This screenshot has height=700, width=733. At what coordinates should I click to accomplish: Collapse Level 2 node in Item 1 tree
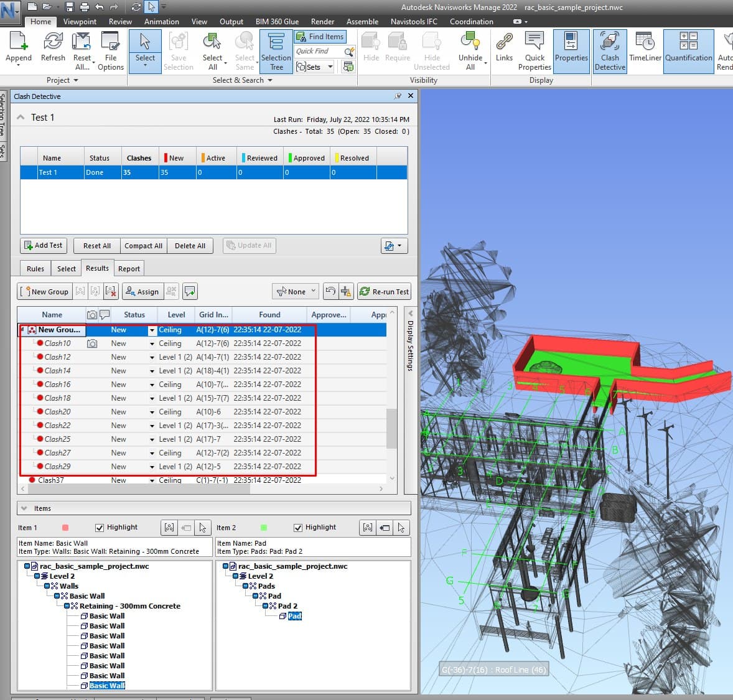pyautogui.click(x=37, y=576)
